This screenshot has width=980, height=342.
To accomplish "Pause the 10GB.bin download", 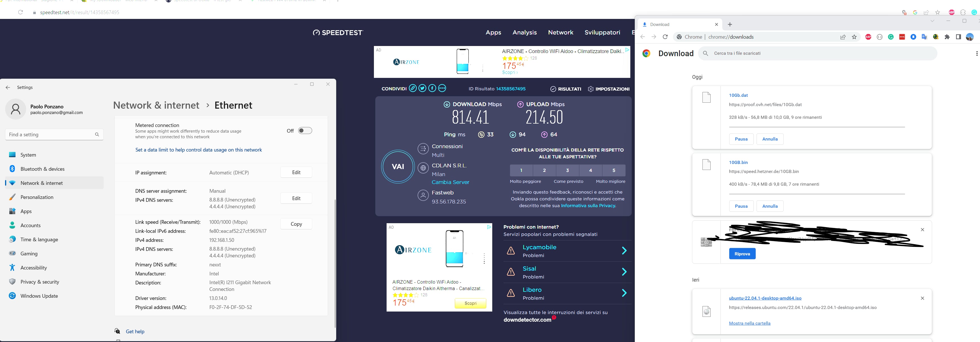I will [741, 206].
